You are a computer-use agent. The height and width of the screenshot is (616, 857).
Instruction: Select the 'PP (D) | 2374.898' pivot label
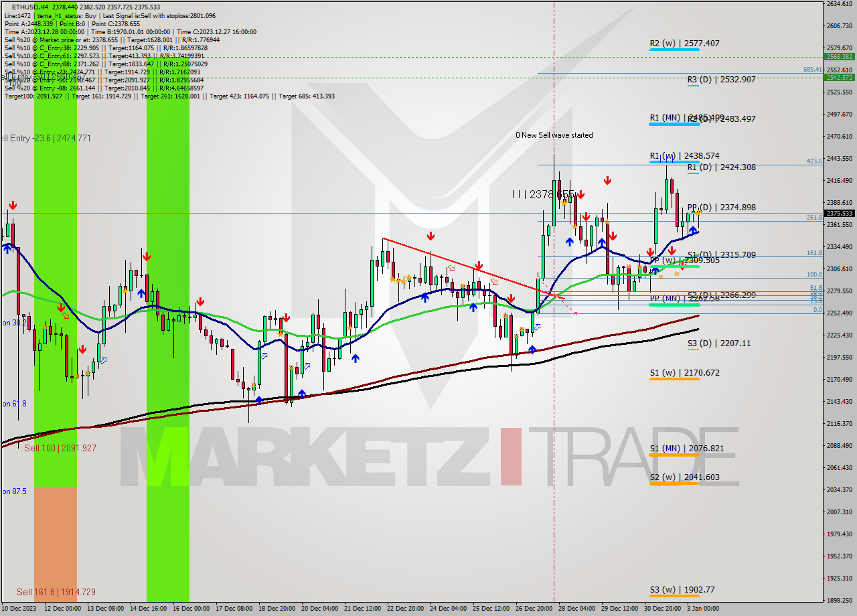point(721,208)
